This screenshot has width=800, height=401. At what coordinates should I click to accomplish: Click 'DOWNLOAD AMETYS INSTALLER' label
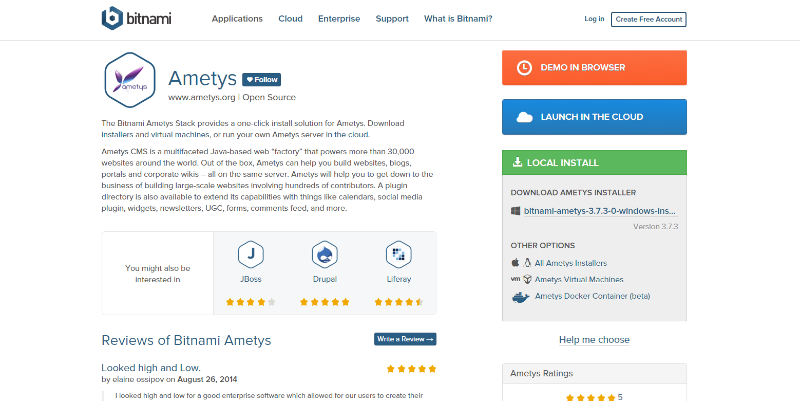tap(573, 193)
